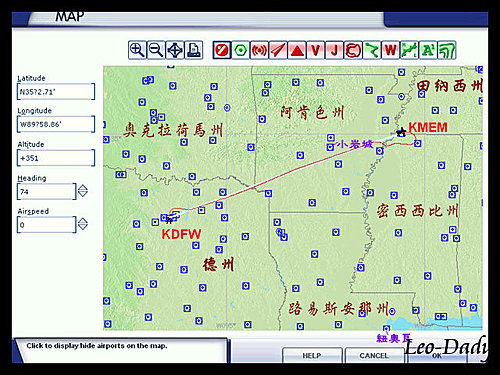
Task: Edit the Latitude field
Action: (56, 92)
